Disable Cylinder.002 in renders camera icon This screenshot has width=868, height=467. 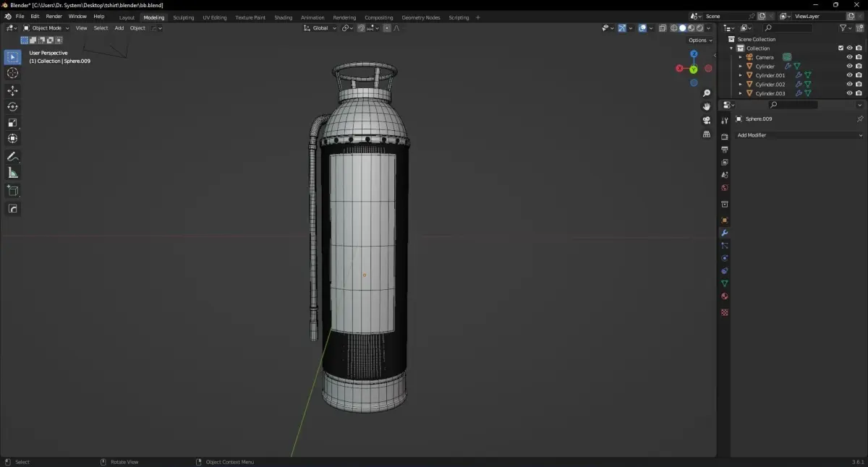coord(859,85)
